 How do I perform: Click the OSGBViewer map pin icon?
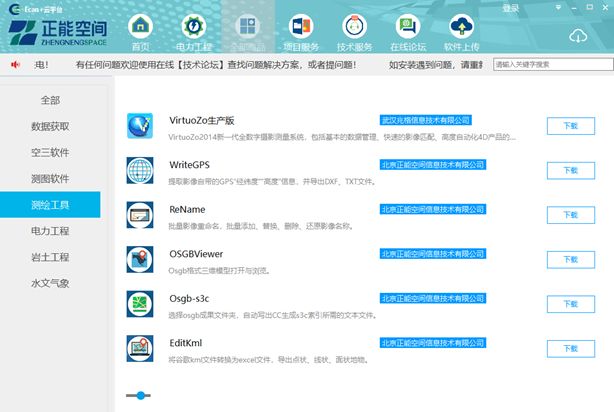coord(140,259)
